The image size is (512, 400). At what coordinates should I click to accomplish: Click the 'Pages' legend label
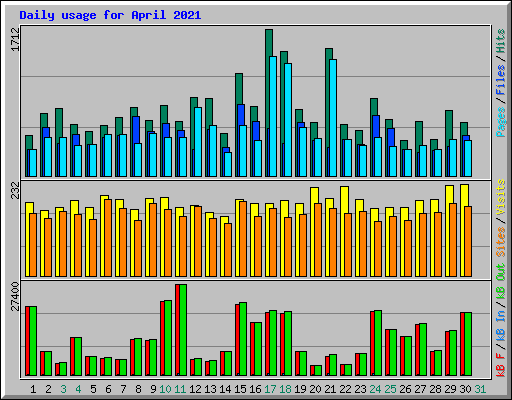point(501,122)
